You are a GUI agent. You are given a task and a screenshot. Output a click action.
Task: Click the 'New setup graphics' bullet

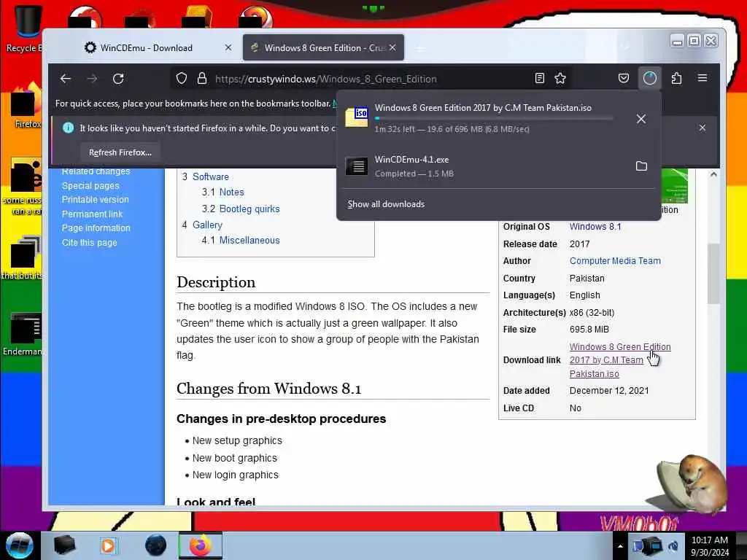point(237,440)
